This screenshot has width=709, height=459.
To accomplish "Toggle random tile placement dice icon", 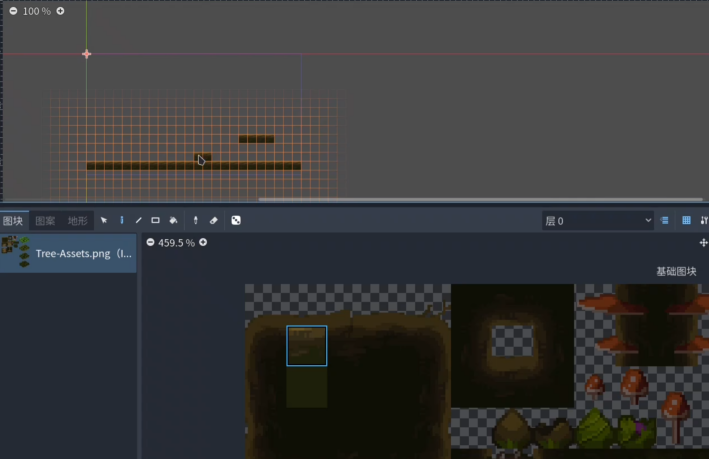I will tap(236, 220).
